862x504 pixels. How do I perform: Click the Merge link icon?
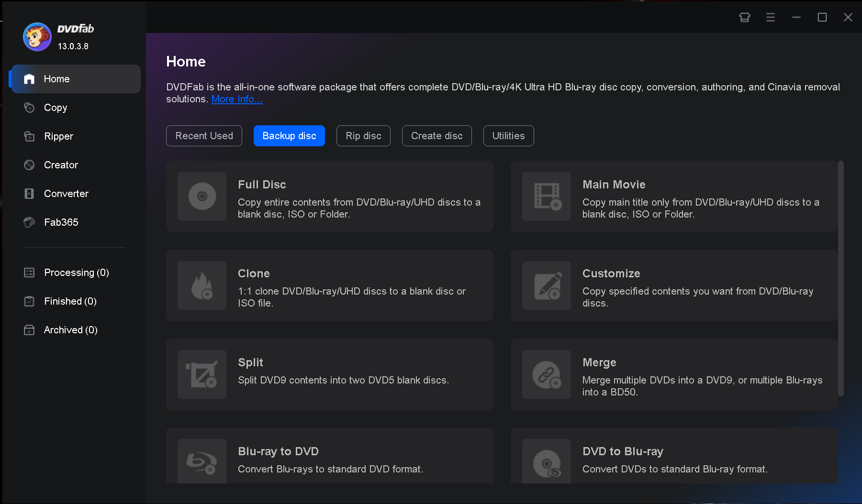point(547,374)
